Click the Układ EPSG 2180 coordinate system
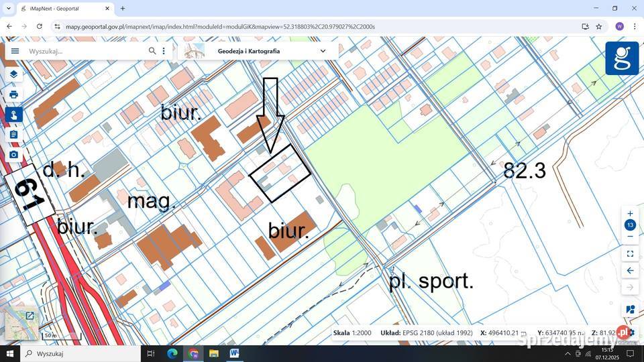The width and height of the screenshot is (644, 362). coord(427,333)
